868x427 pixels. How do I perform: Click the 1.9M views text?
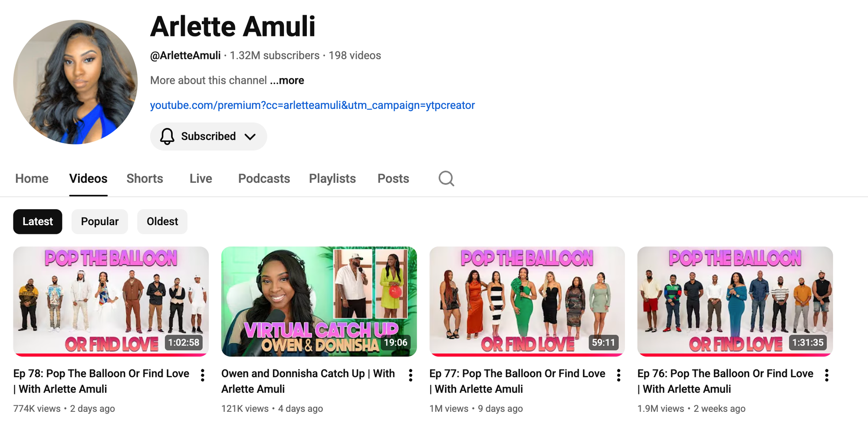661,409
